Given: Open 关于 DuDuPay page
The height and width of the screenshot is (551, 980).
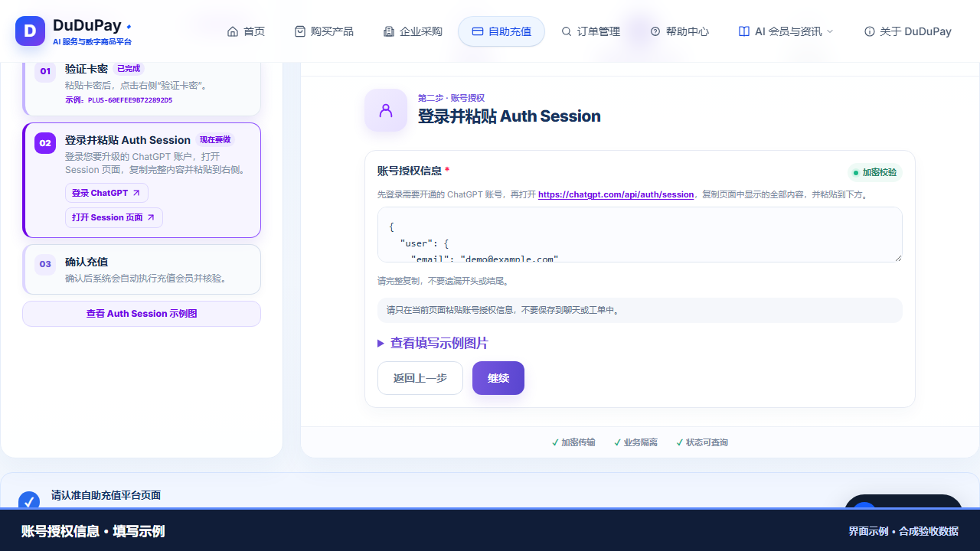Looking at the screenshot, I should pyautogui.click(x=907, y=31).
